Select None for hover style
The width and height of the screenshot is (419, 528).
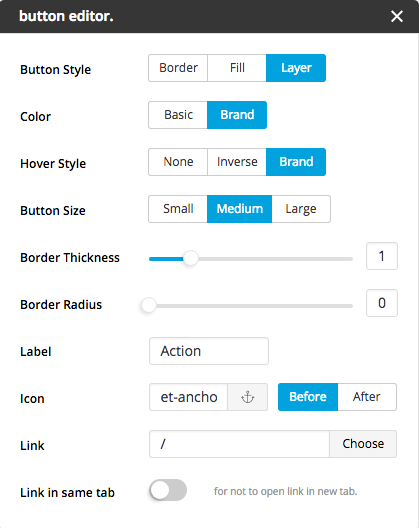178,162
